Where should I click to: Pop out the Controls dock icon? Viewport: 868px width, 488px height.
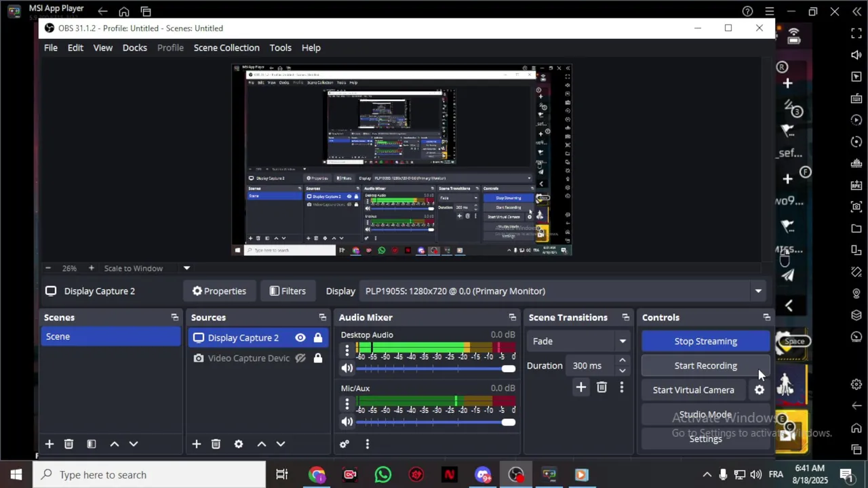[767, 317]
